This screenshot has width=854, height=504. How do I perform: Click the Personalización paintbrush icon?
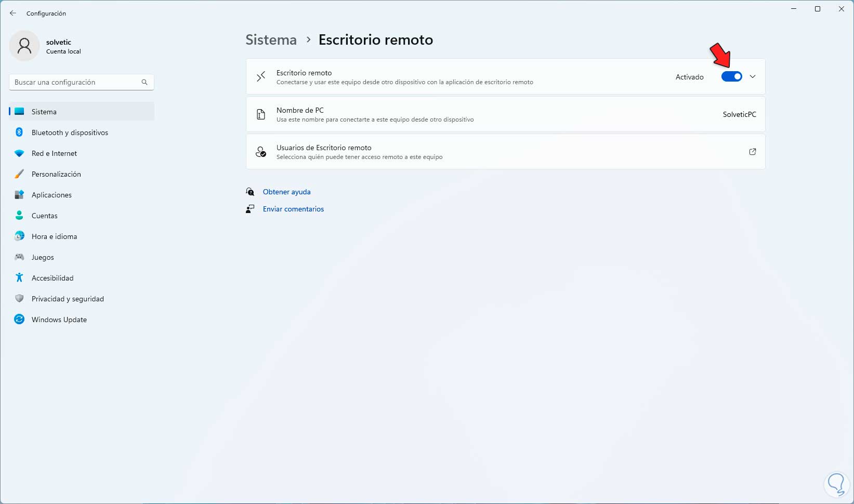tap(19, 174)
